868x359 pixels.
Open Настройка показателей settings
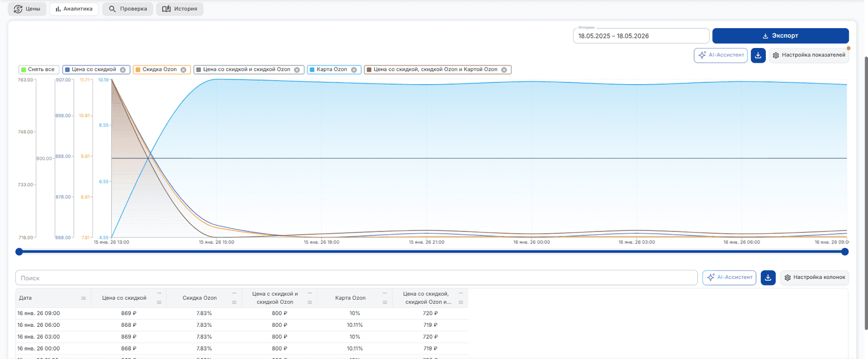click(x=809, y=55)
